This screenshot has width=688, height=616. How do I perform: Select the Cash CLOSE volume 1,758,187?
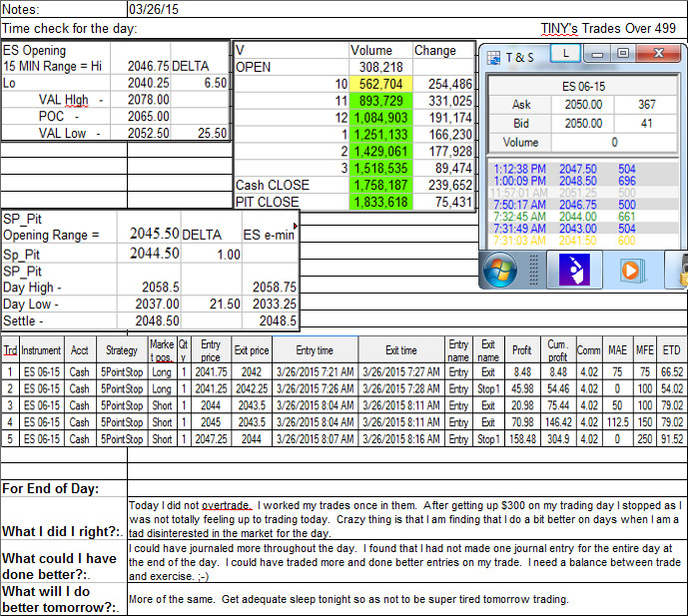click(380, 185)
